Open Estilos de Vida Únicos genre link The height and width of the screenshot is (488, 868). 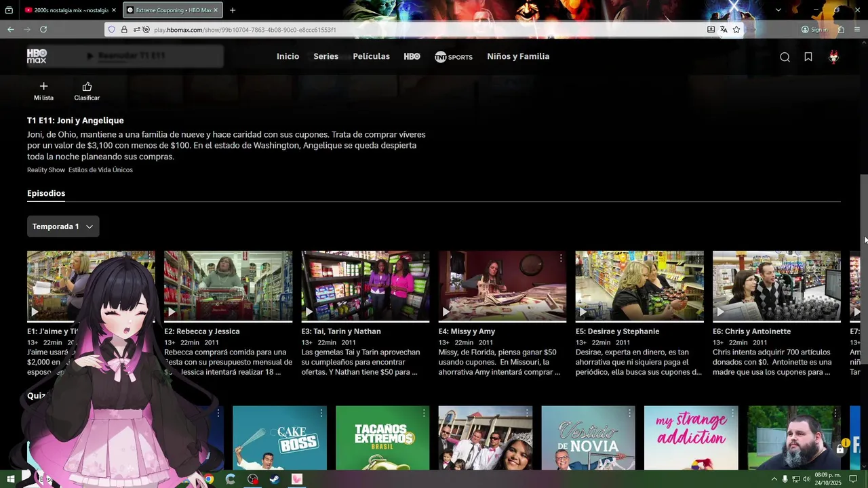click(100, 170)
